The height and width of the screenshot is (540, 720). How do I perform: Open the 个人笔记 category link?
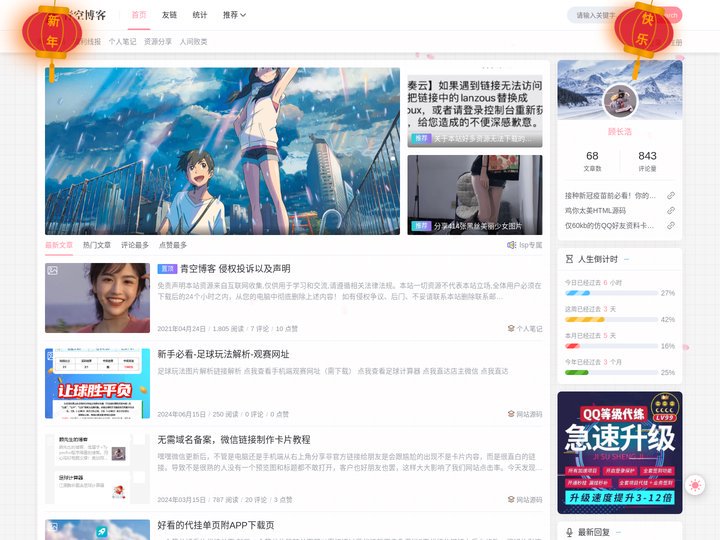(122, 42)
